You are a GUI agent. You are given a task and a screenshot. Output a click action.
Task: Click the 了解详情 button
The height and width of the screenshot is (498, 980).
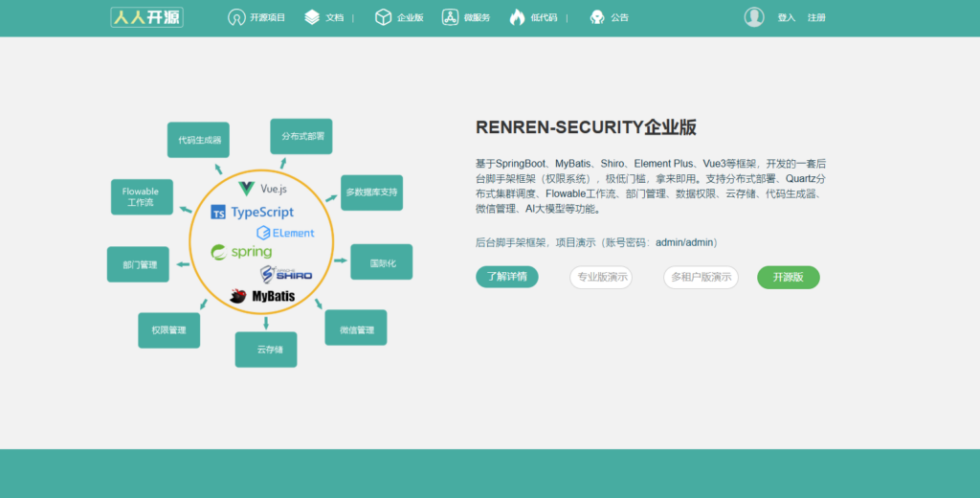[506, 277]
